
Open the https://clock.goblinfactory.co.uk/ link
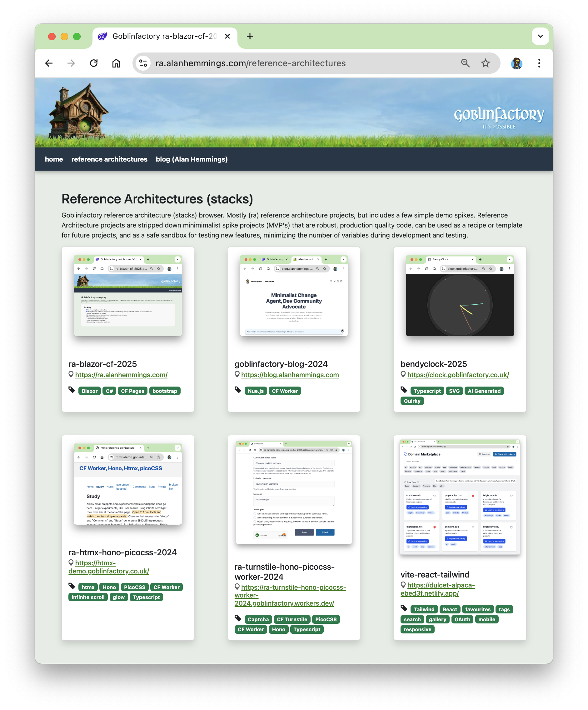coord(458,375)
